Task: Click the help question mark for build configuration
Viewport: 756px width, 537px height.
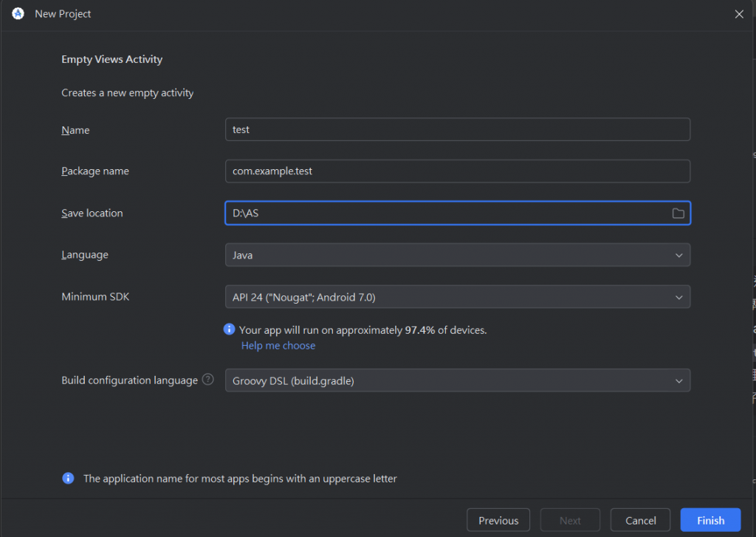Action: point(208,380)
